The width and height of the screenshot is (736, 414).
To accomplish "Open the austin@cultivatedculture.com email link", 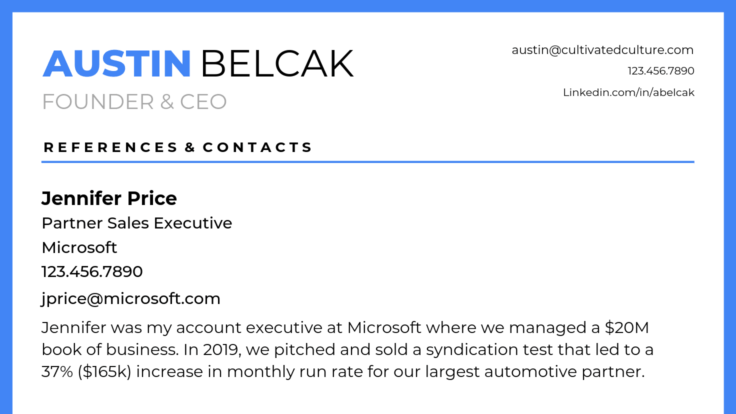I will coord(602,49).
